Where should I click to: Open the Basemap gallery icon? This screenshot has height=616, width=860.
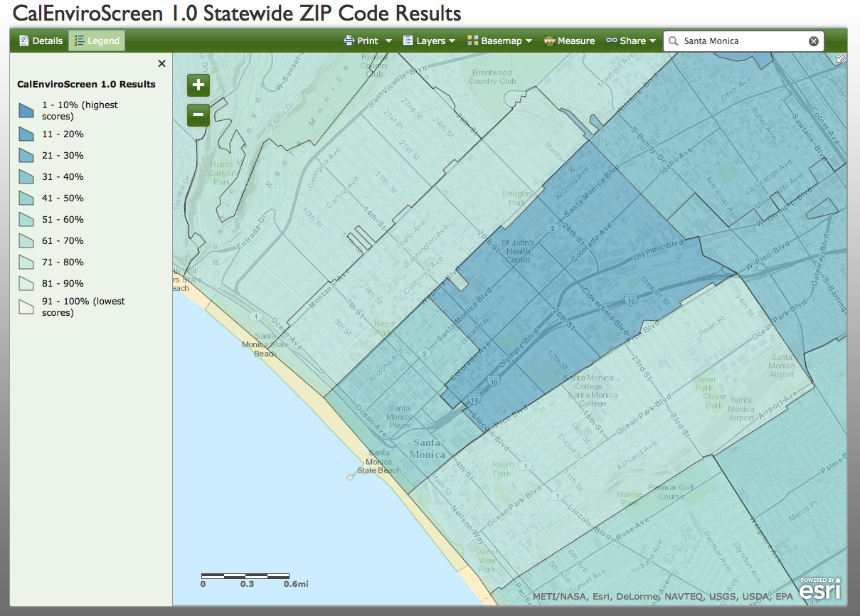click(x=472, y=41)
